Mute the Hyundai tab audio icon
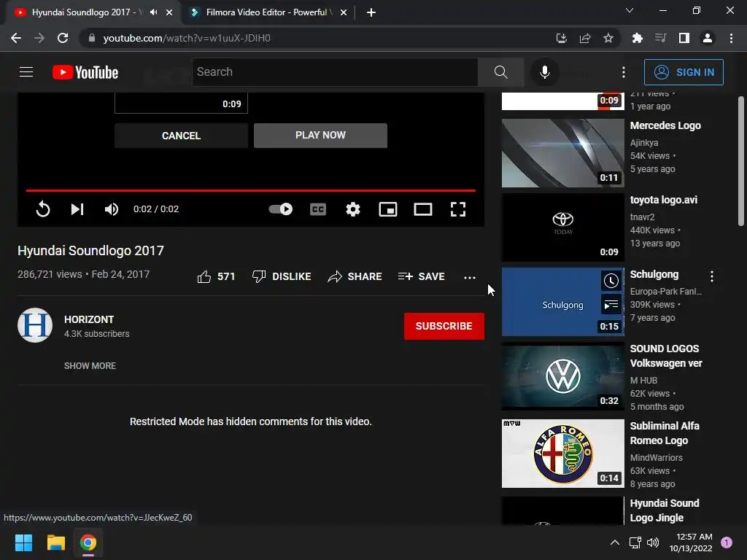The width and height of the screenshot is (747, 560). click(x=153, y=12)
